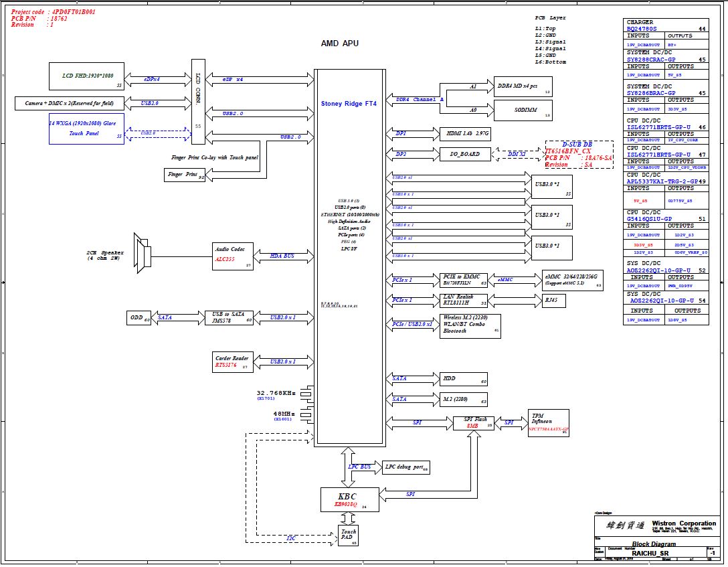The height and width of the screenshot is (567, 728).
Task: Select the DDR4 MD x4 pcs block
Action: click(523, 87)
